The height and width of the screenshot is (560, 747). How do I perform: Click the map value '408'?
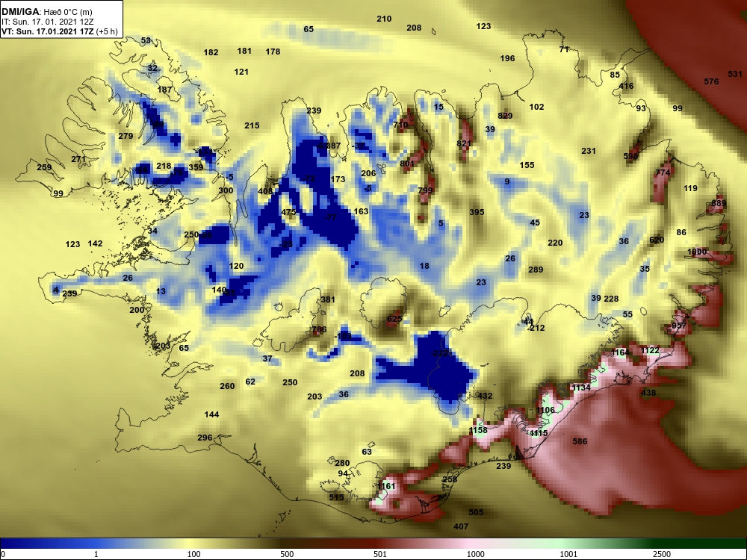click(x=265, y=191)
